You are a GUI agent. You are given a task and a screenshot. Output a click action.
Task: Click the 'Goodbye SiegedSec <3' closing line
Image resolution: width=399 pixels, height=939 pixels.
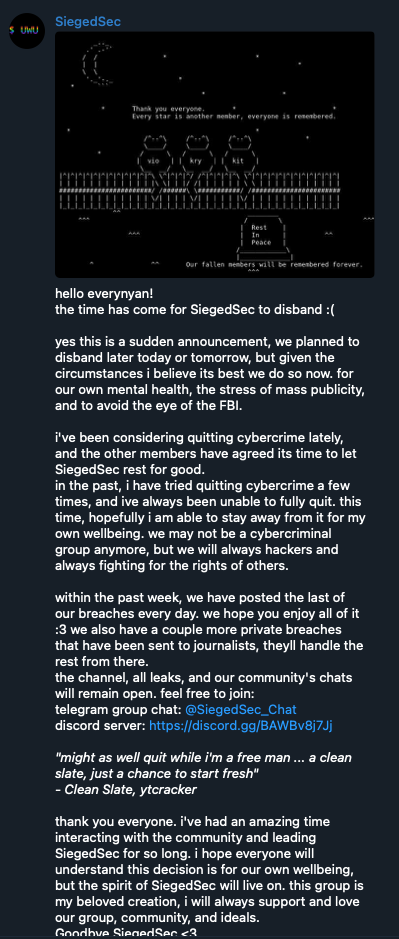pos(126,933)
